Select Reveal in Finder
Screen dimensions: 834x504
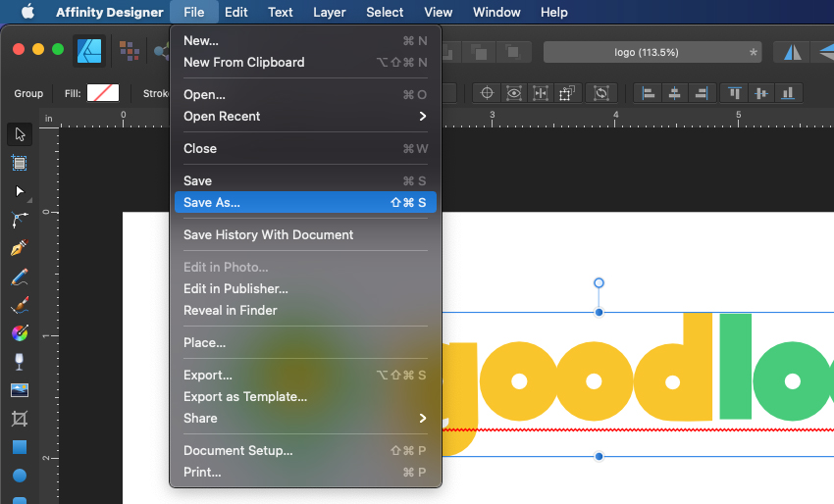coord(305,310)
